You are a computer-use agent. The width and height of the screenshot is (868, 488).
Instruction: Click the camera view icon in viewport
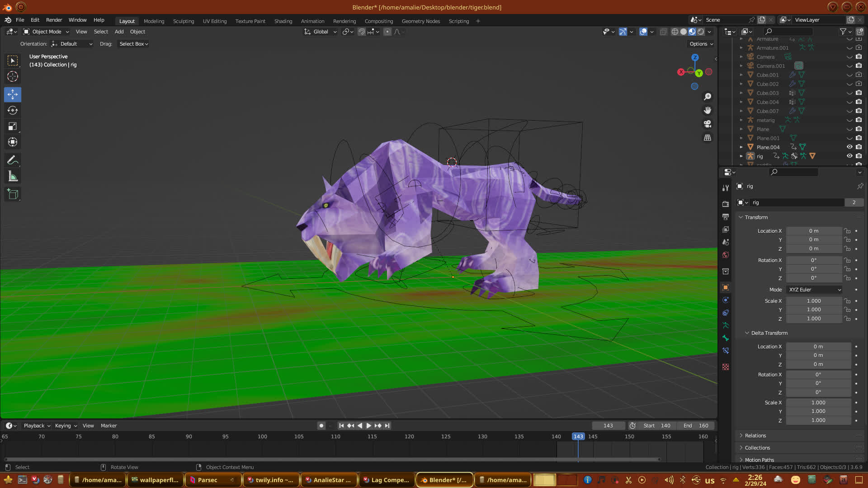[x=708, y=124]
